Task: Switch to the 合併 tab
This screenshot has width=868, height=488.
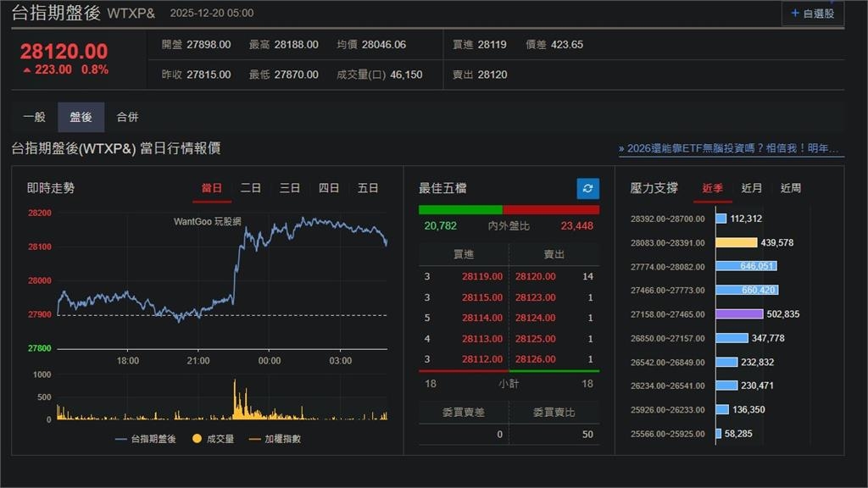Action: click(128, 117)
